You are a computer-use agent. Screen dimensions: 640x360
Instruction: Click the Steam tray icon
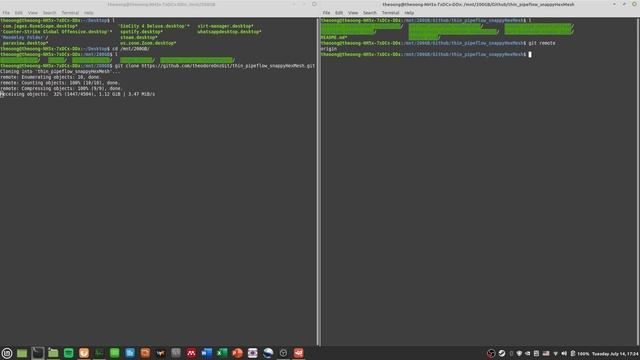[502, 353]
